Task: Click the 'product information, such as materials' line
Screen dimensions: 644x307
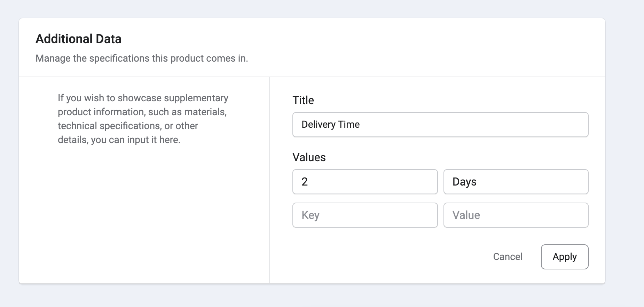Action: (142, 112)
